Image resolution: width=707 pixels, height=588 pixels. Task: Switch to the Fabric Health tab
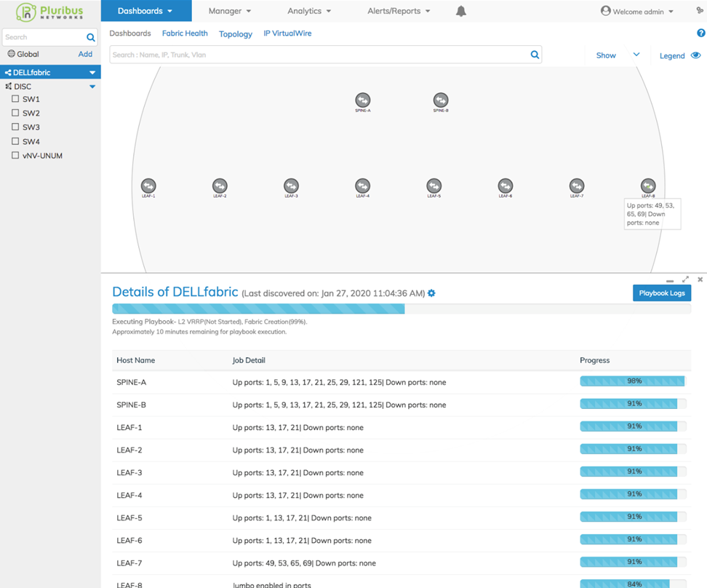pyautogui.click(x=185, y=33)
